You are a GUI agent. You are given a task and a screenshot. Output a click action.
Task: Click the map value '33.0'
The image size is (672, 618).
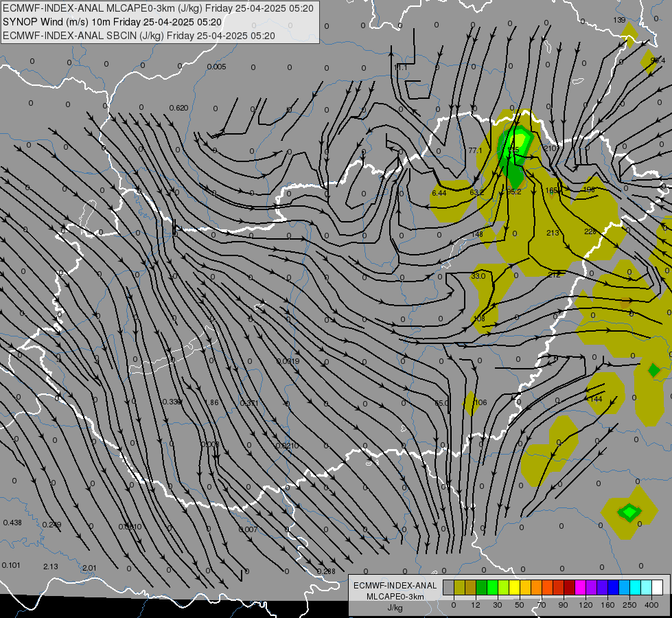pos(478,276)
